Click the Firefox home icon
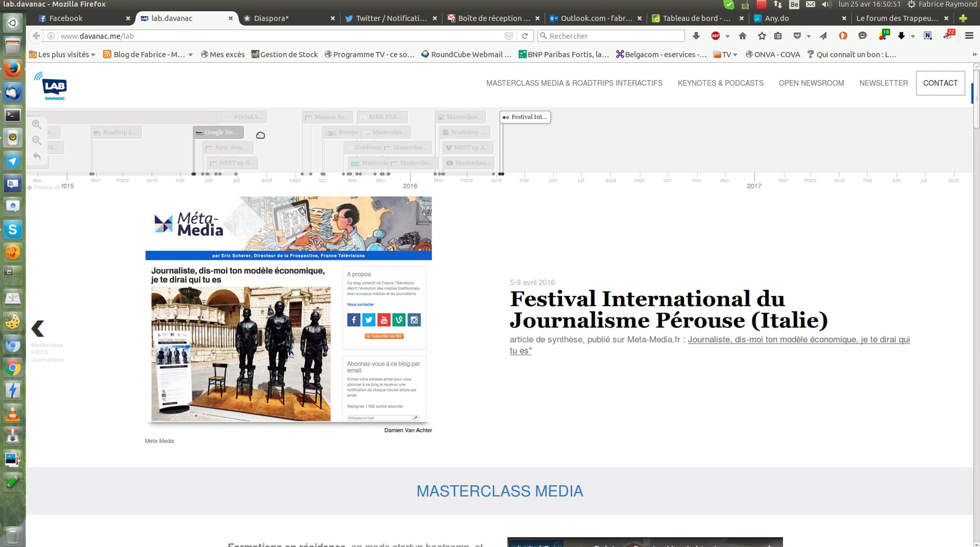980x547 pixels. [743, 36]
